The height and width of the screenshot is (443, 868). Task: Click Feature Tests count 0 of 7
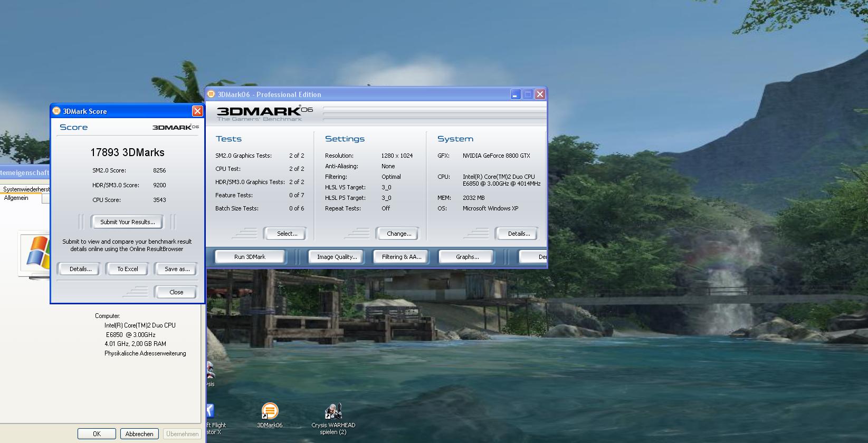297,195
